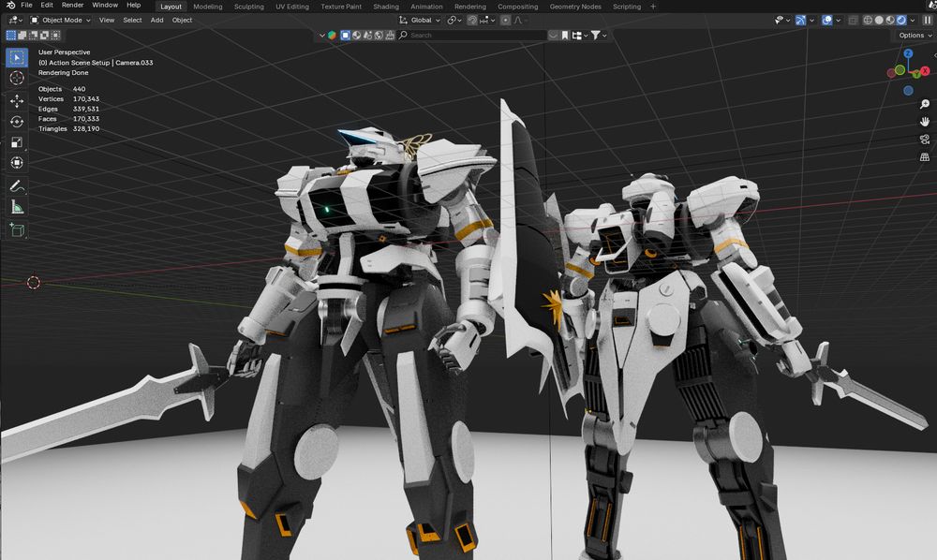Open the Options dropdown
Image resolution: width=937 pixels, height=560 pixels.
(x=914, y=35)
